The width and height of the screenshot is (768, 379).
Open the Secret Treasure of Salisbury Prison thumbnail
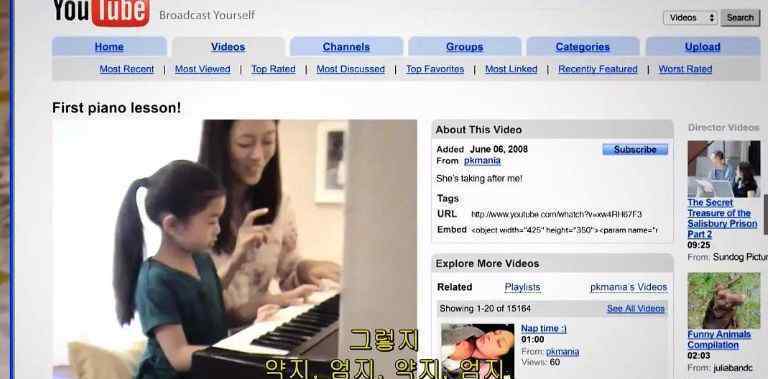(x=724, y=169)
